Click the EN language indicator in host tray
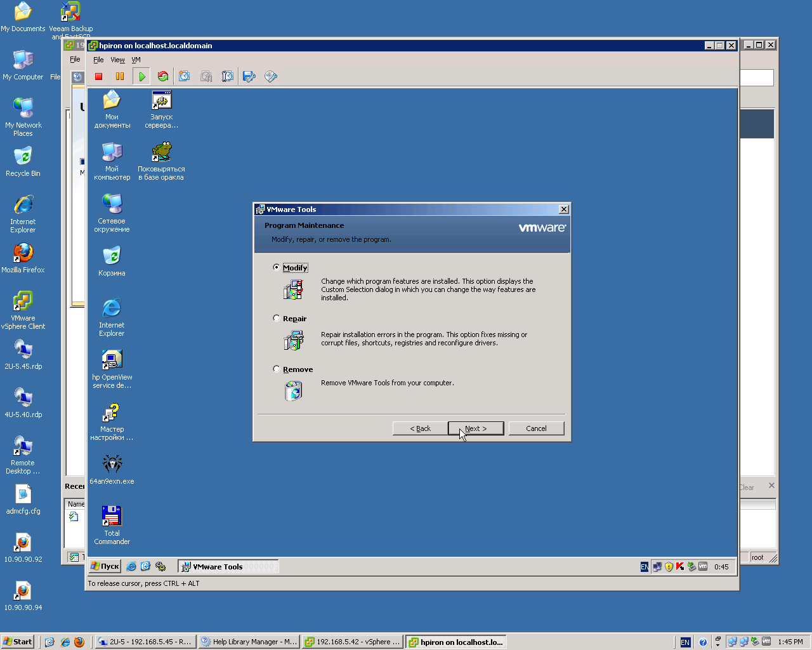The width and height of the screenshot is (812, 650). coord(685,642)
